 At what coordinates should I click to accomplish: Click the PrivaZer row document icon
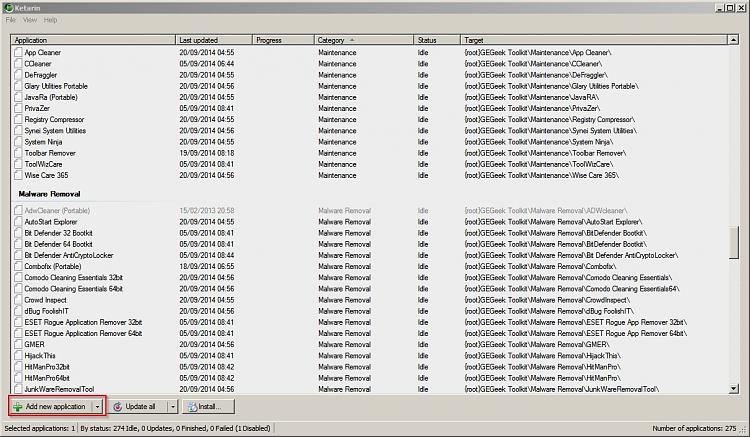click(x=18, y=108)
